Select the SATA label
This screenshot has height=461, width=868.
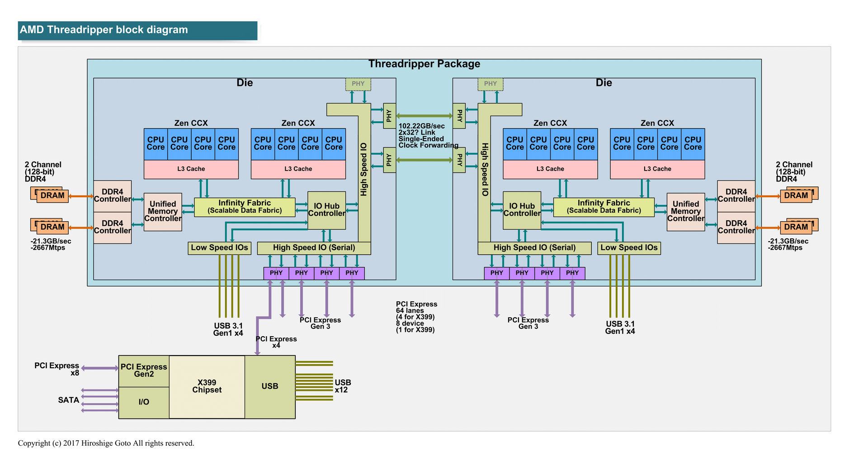[69, 400]
